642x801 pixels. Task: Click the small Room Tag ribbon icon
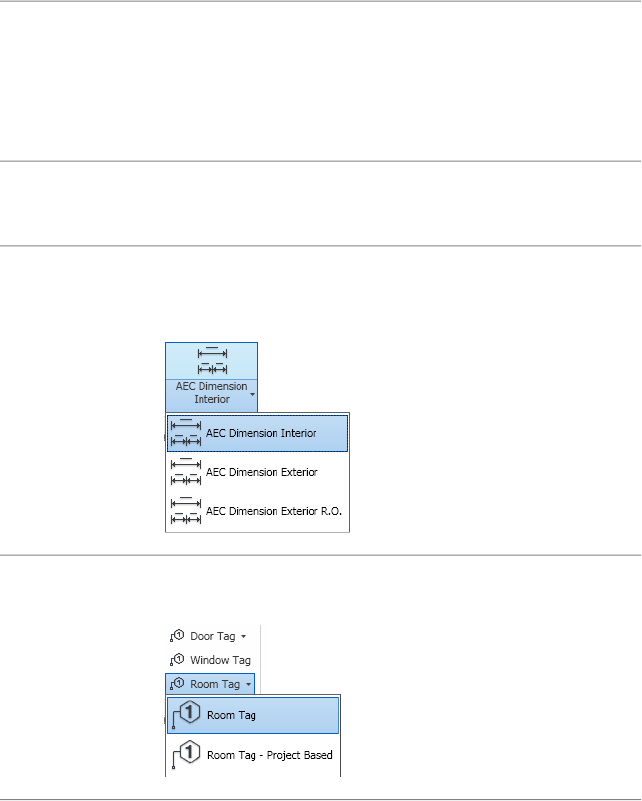point(178,685)
